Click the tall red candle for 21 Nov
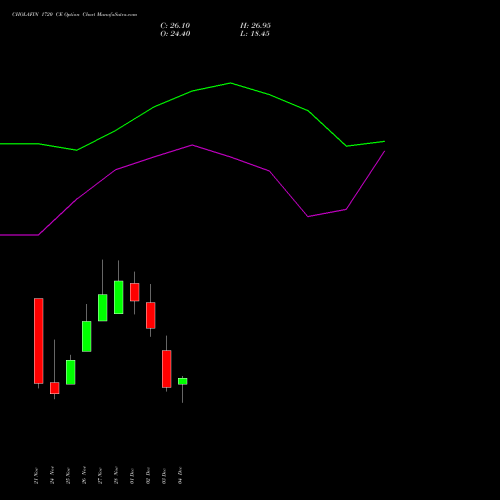 tap(39, 341)
